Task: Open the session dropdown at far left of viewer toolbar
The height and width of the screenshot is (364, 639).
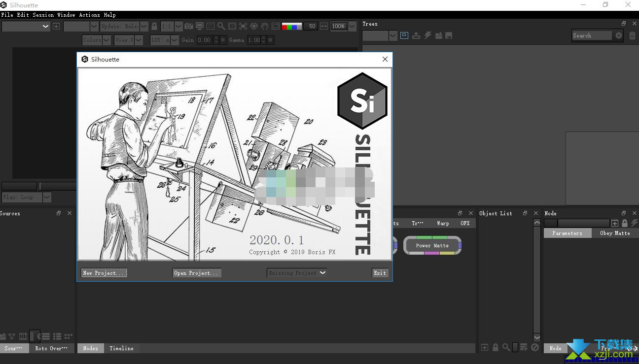Action: tap(26, 26)
